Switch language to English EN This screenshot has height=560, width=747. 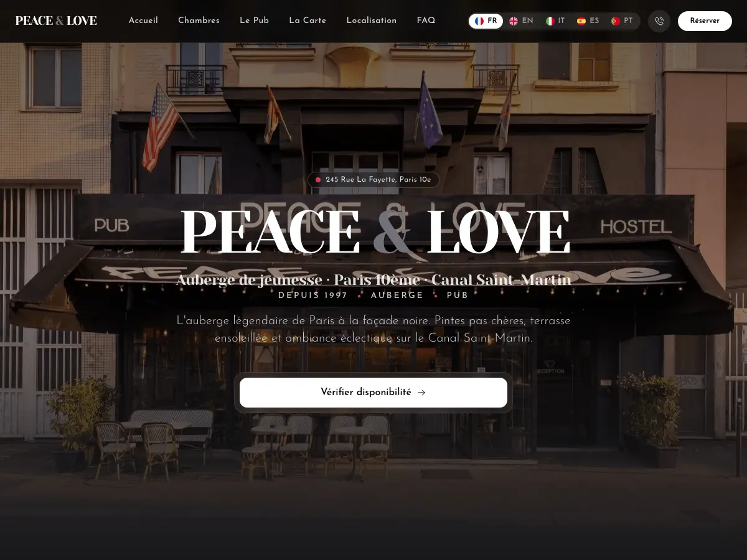(x=521, y=21)
